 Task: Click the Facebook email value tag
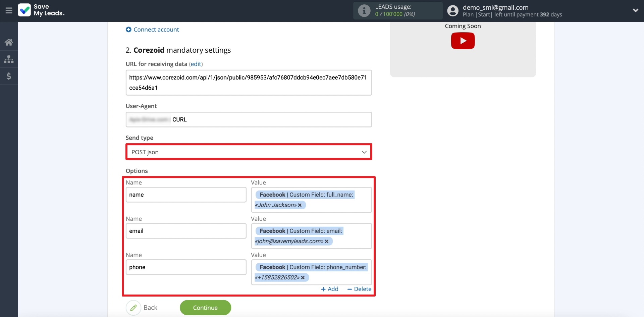299,236
